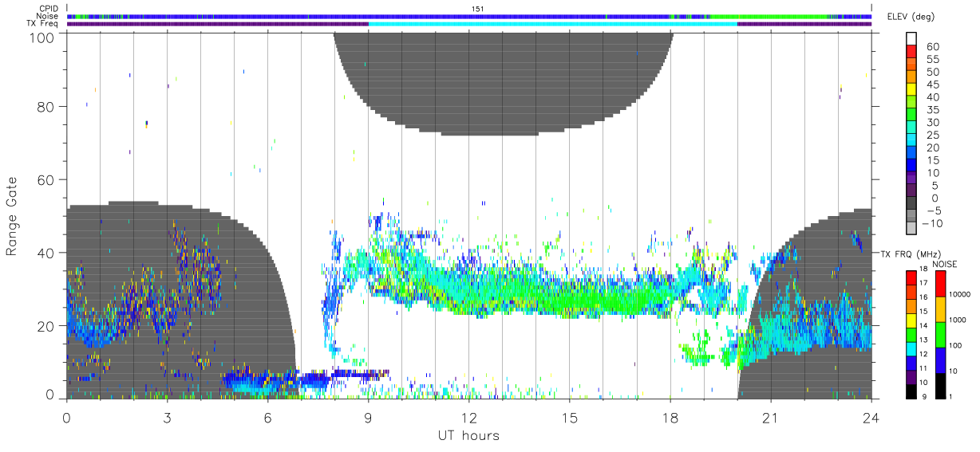The height and width of the screenshot is (452, 980).
Task: Click the '12' tick label on the UT hours axis
Action: (x=468, y=418)
